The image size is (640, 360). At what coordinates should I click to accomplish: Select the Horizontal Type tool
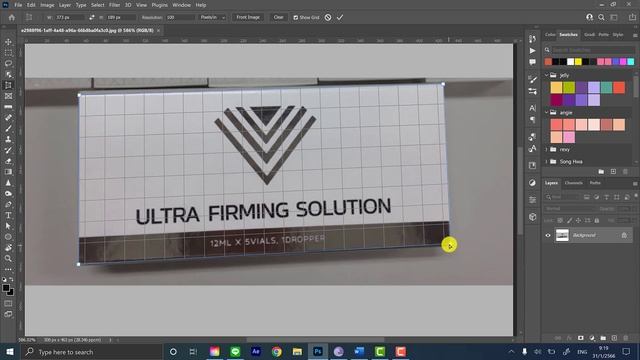pyautogui.click(x=8, y=215)
